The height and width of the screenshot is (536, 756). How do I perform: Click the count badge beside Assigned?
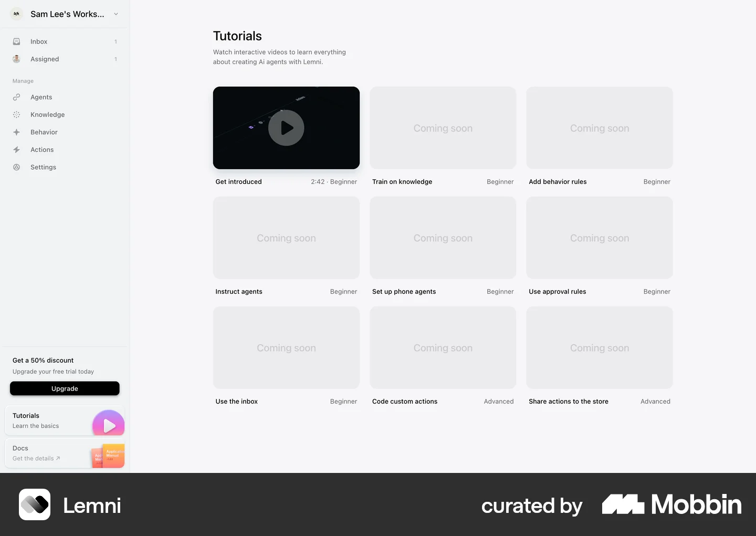[115, 59]
